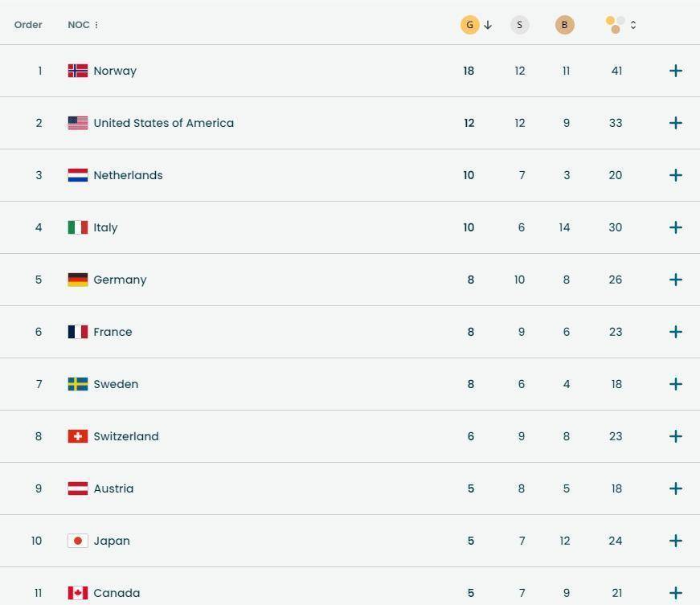This screenshot has width=700, height=605.
Task: Select Norway's total medal count 41
Action: coord(616,71)
